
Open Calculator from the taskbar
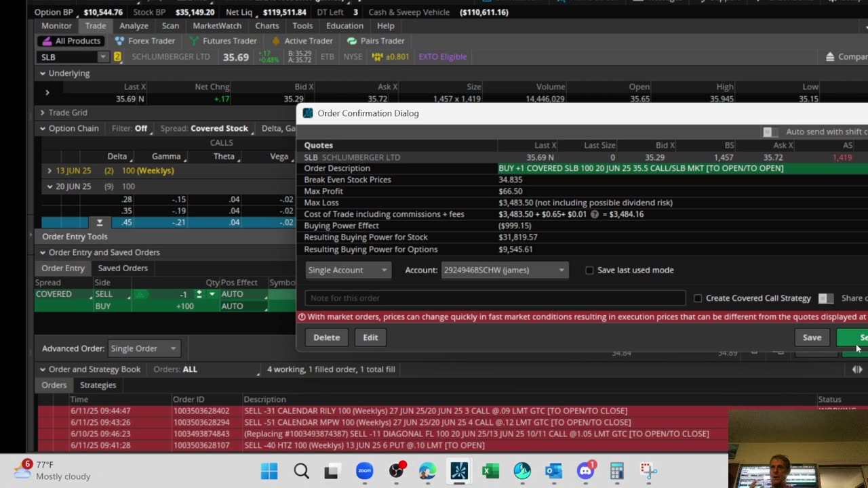(616, 471)
